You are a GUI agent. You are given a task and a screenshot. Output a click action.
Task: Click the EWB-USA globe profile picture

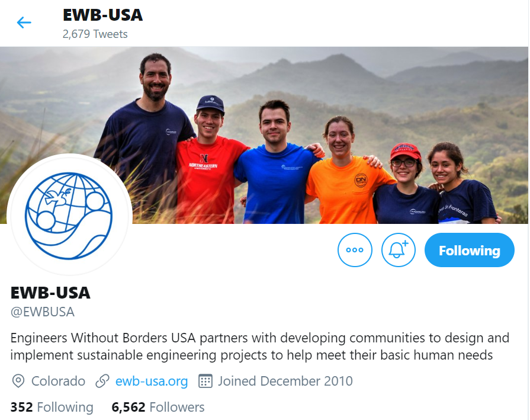pyautogui.click(x=69, y=216)
